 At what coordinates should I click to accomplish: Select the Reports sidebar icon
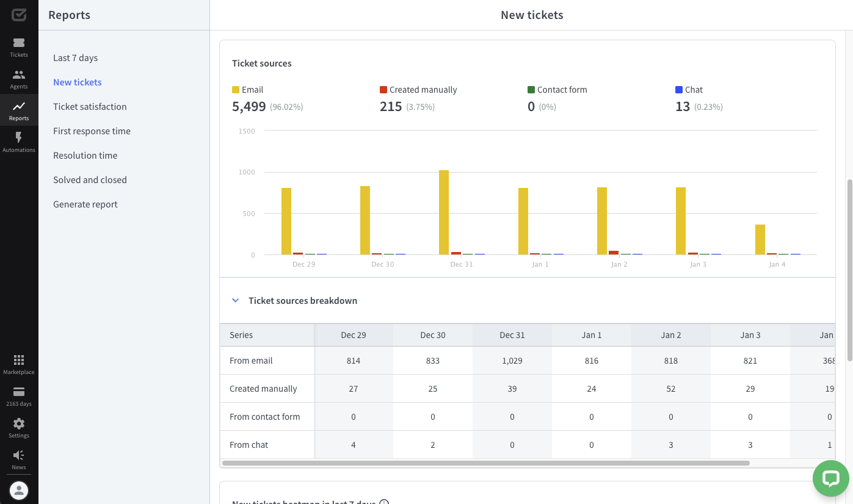[x=18, y=110]
